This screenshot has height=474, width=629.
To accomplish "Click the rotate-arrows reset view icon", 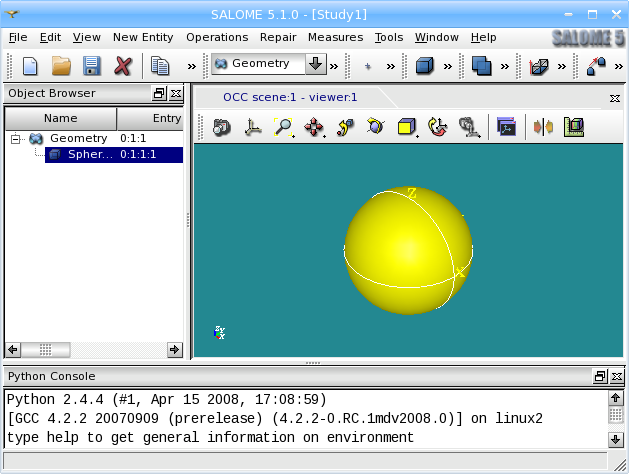I will click(x=437, y=128).
